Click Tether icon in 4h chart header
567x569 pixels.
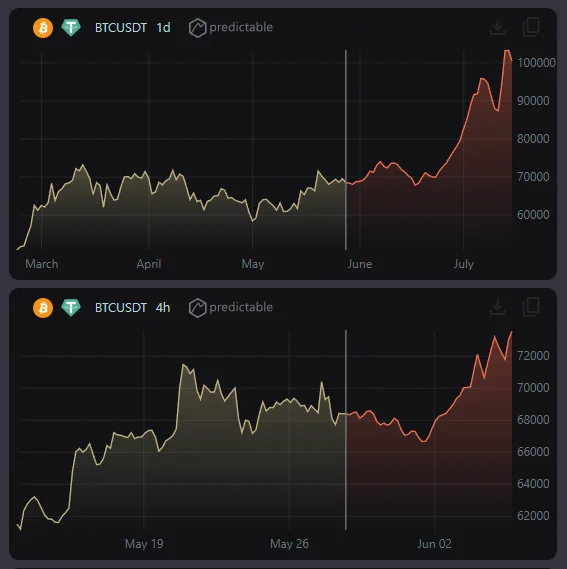click(71, 308)
